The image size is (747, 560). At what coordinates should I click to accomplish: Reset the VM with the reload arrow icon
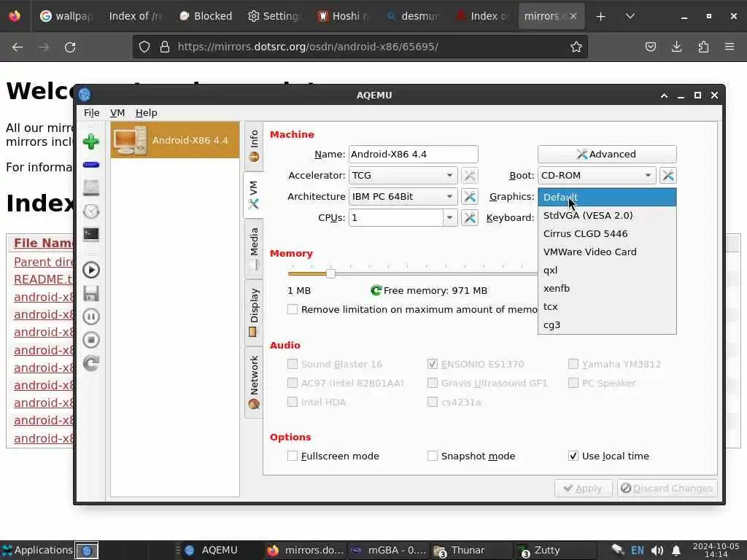tap(91, 363)
